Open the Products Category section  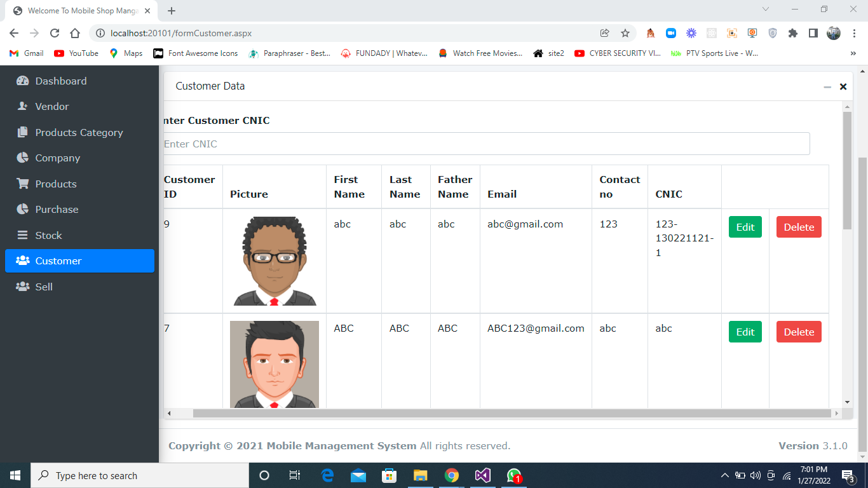[78, 132]
